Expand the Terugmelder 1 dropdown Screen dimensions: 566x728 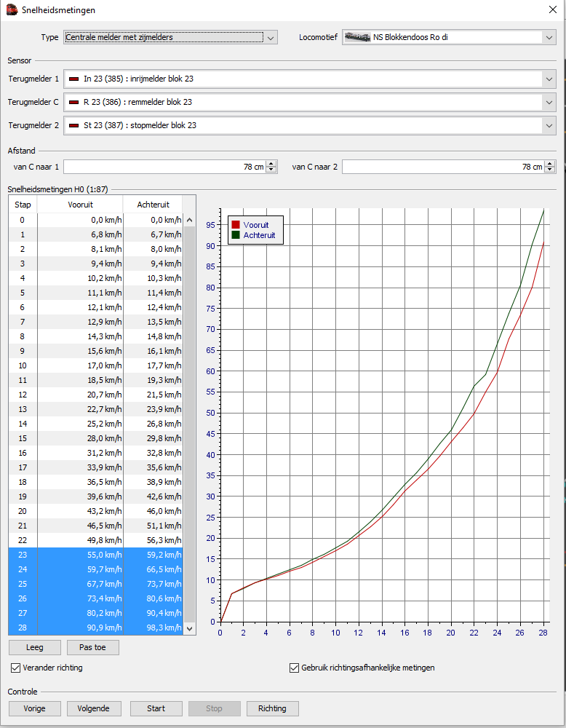point(549,79)
